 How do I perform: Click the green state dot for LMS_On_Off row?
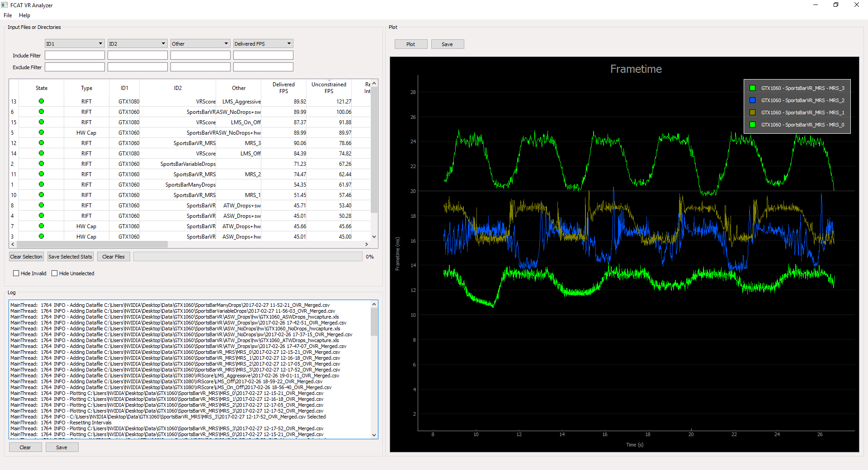41,122
